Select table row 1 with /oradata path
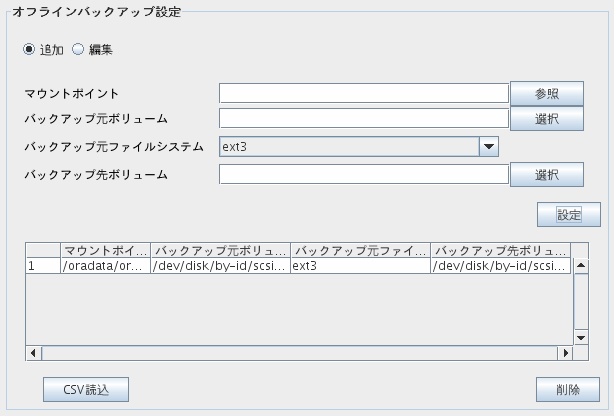This screenshot has height=416, width=614. tap(298, 266)
